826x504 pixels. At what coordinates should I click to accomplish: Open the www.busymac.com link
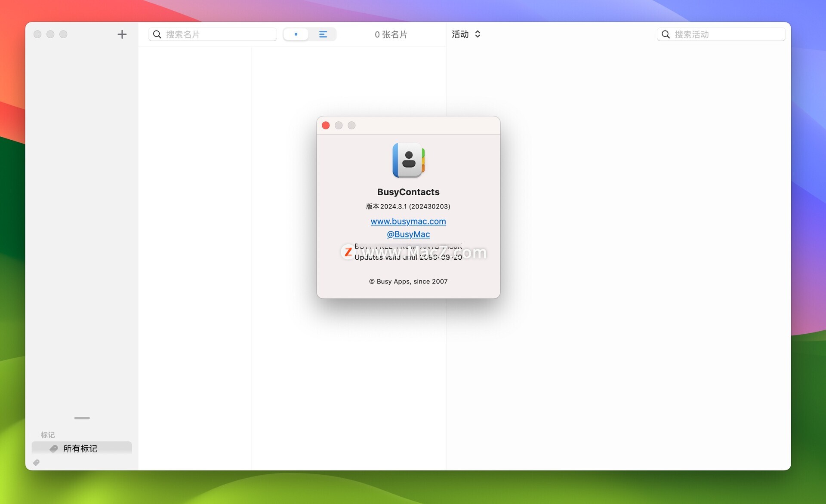coord(408,221)
